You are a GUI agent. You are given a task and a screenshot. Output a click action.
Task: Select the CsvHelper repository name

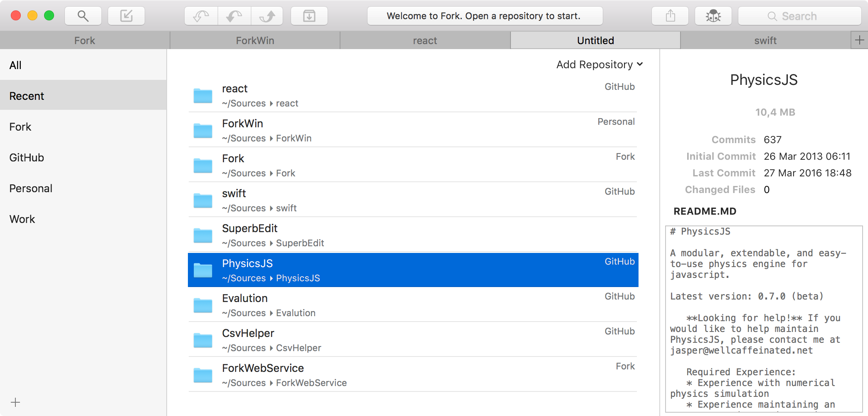[248, 333]
